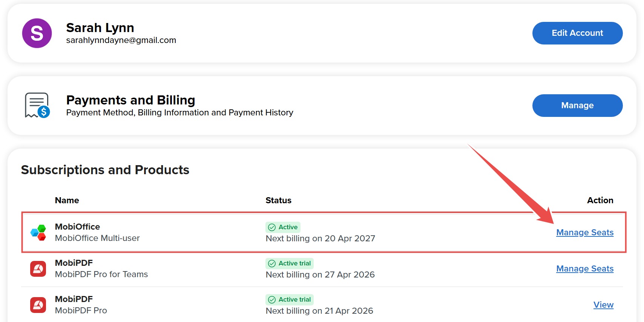Click the MobiPDF Pro row's app icon
The image size is (644, 322).
pos(38,305)
